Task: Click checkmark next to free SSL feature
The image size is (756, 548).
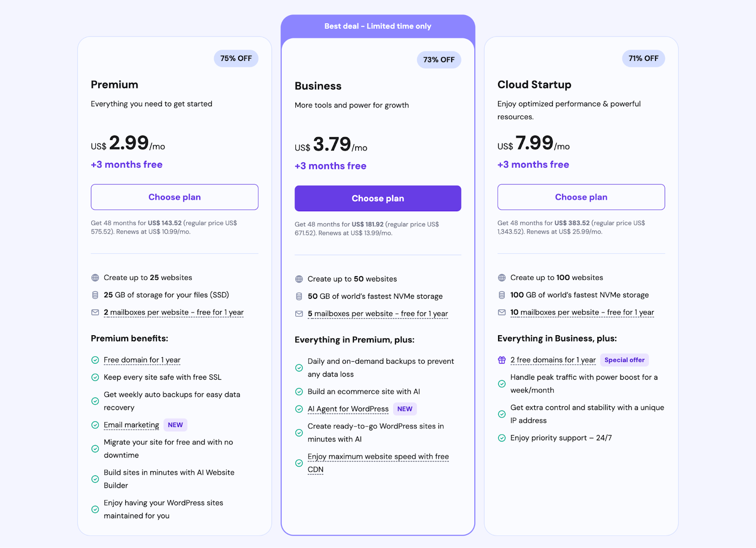Action: [95, 377]
